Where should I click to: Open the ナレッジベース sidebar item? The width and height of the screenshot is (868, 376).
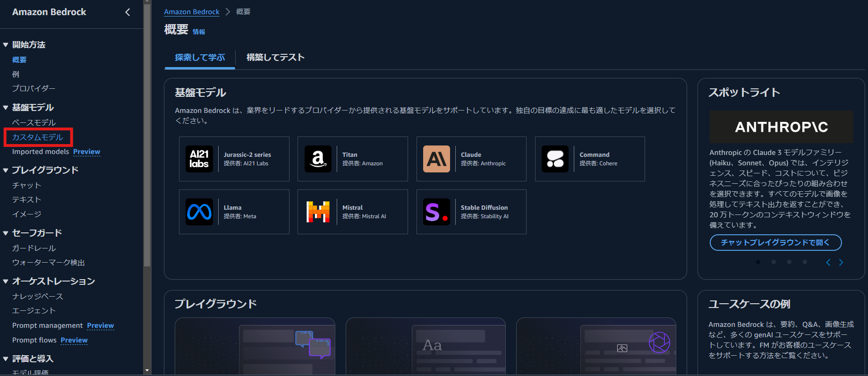37,296
